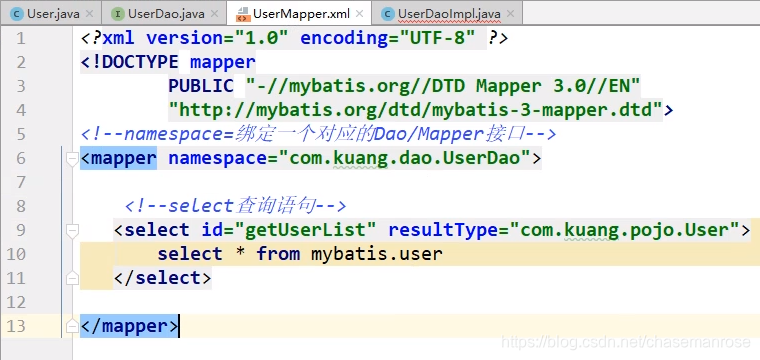Click the class icon on UserDaoImpl.java tab
760x360 pixels.
(388, 14)
